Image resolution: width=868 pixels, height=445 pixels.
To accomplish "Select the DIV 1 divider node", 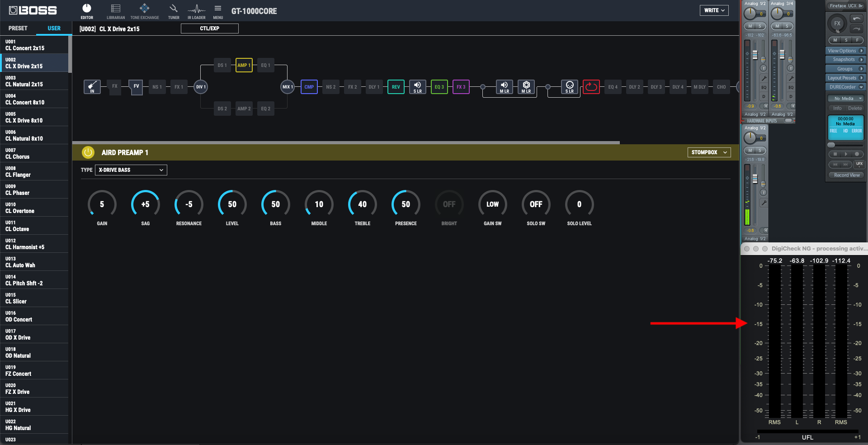I will (x=201, y=87).
